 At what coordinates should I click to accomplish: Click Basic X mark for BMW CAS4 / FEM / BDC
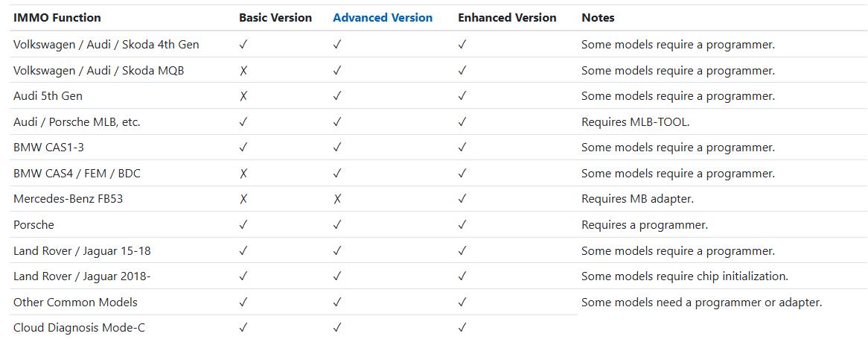coord(243,174)
